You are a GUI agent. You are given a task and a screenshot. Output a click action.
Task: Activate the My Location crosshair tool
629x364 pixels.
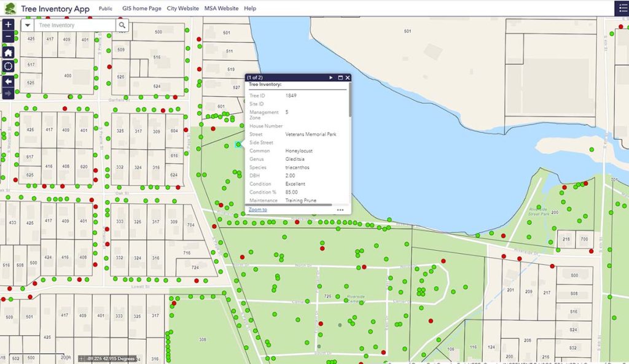[8, 67]
